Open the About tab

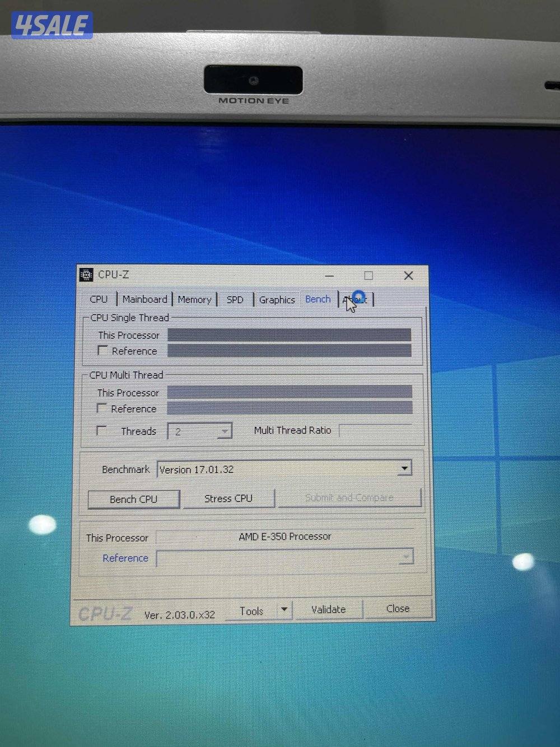[x=355, y=299]
